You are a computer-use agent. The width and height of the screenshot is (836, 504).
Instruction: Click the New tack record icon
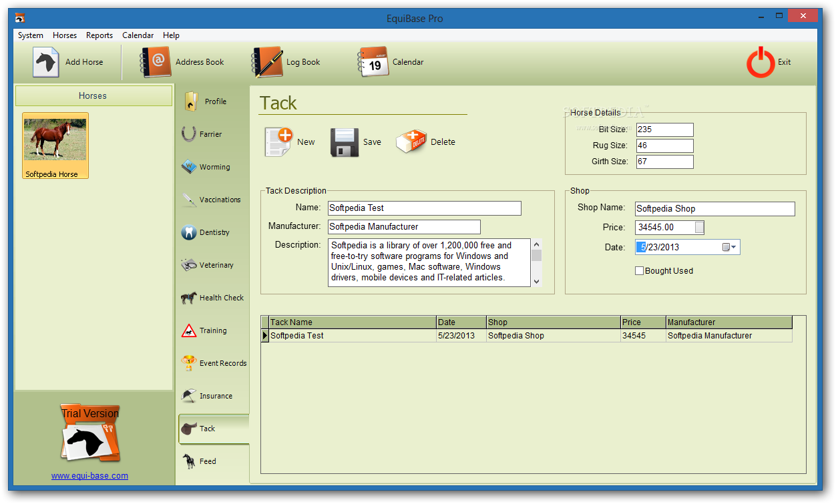(278, 142)
